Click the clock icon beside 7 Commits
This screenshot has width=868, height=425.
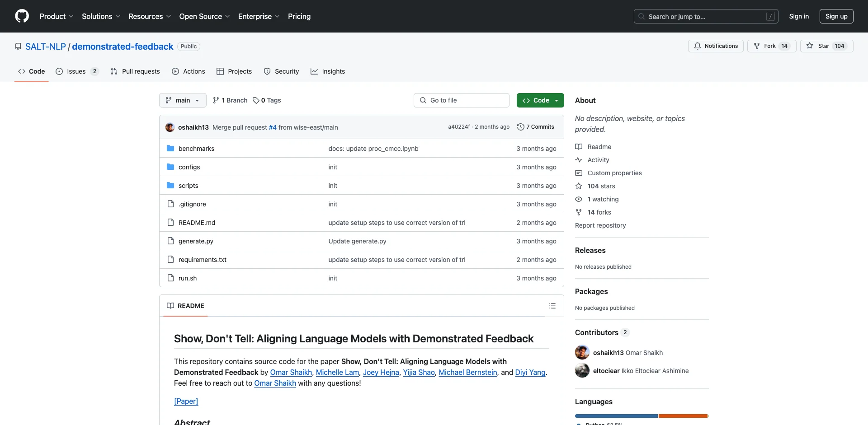[521, 127]
